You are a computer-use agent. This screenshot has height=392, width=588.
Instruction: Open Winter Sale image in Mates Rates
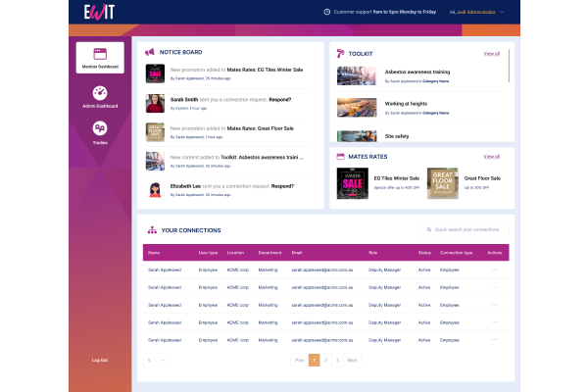click(x=353, y=183)
